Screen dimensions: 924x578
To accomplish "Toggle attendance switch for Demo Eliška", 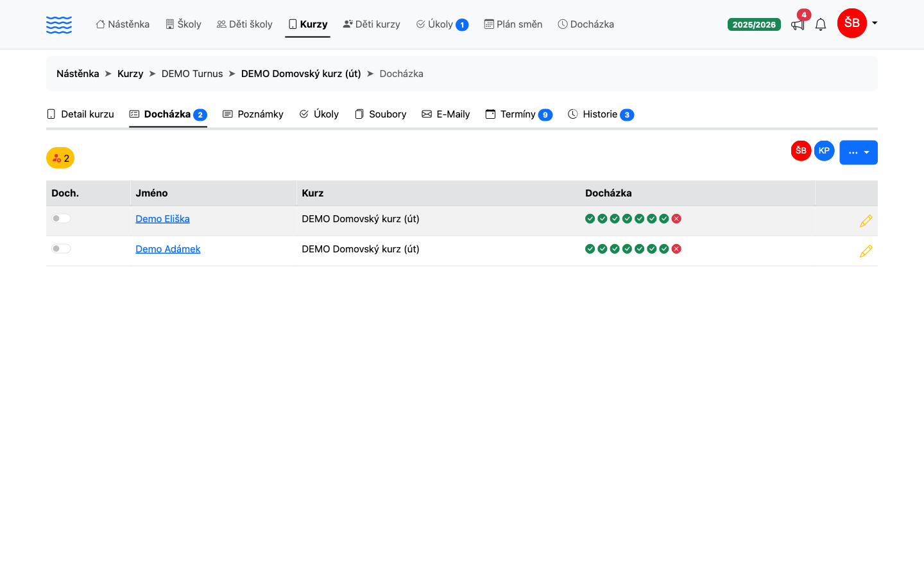I will pos(61,218).
